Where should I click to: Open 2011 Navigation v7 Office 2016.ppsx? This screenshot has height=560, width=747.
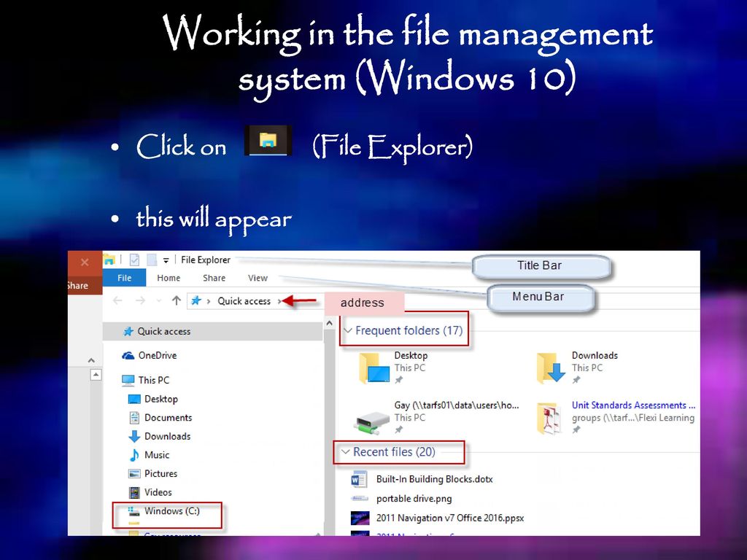[x=449, y=518]
